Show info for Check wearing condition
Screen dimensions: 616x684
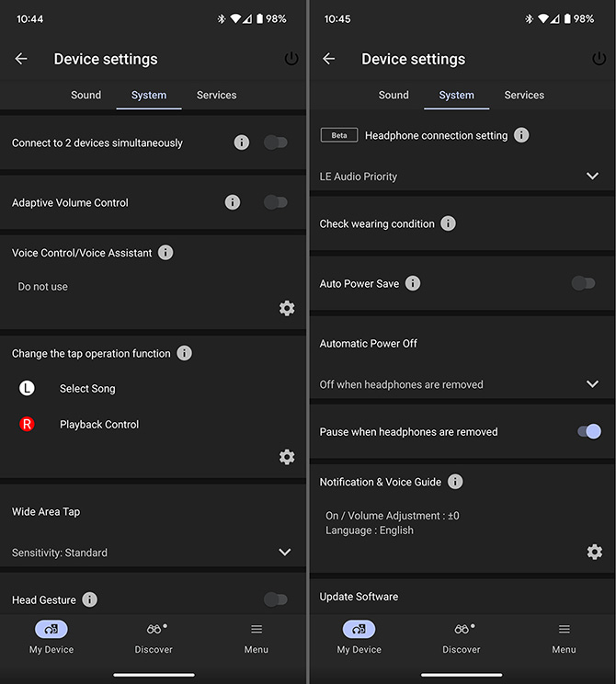point(448,223)
